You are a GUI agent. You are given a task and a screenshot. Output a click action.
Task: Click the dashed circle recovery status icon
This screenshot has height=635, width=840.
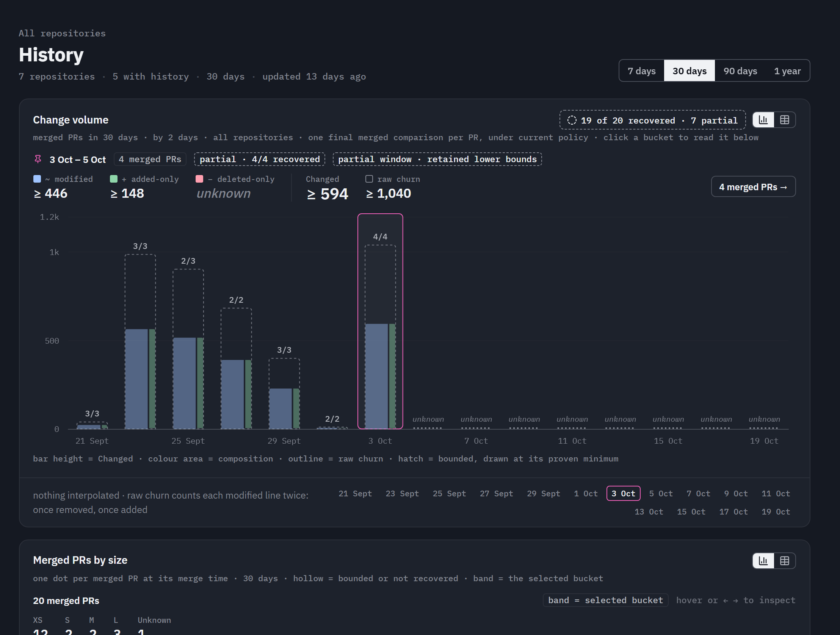(572, 120)
